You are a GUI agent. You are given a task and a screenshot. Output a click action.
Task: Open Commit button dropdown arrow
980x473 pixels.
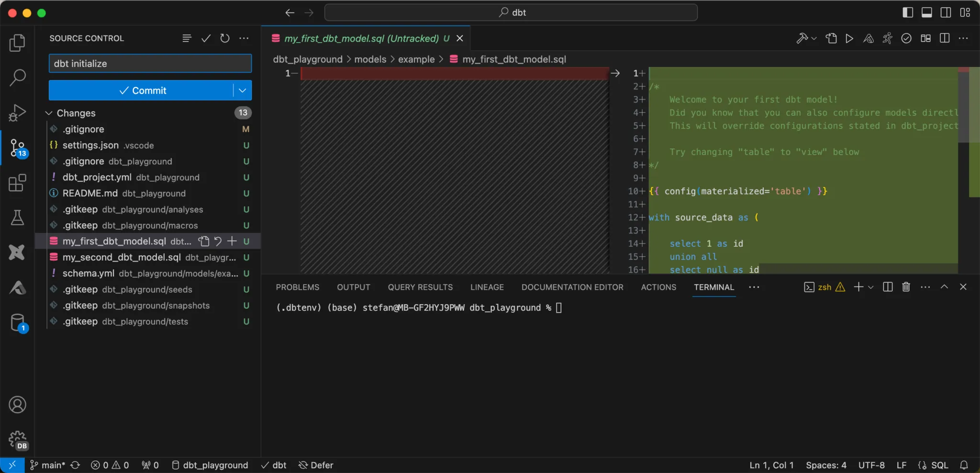point(243,90)
